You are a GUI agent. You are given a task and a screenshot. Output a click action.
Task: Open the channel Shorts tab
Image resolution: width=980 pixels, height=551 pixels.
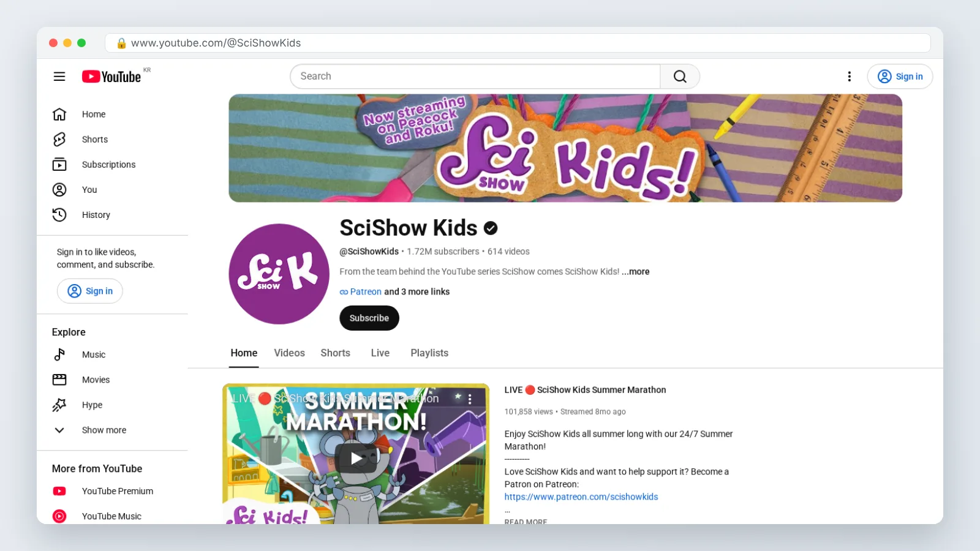pos(336,353)
